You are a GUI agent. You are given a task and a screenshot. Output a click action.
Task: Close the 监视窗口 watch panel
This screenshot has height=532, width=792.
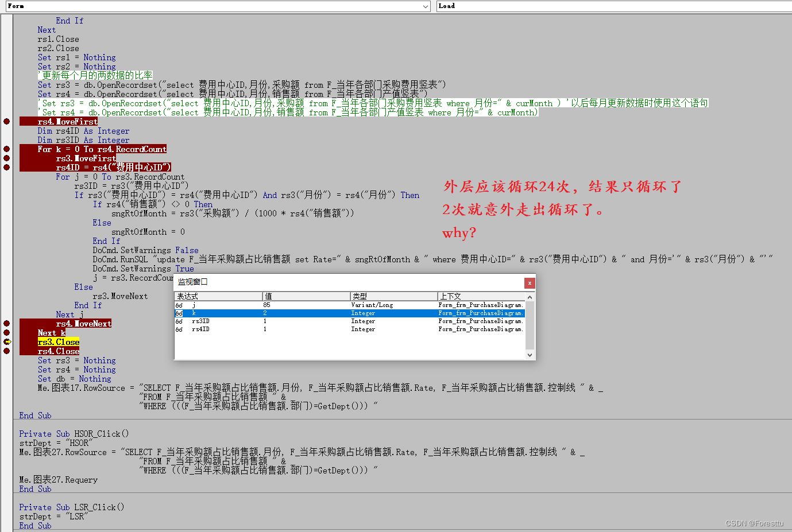pyautogui.click(x=529, y=282)
